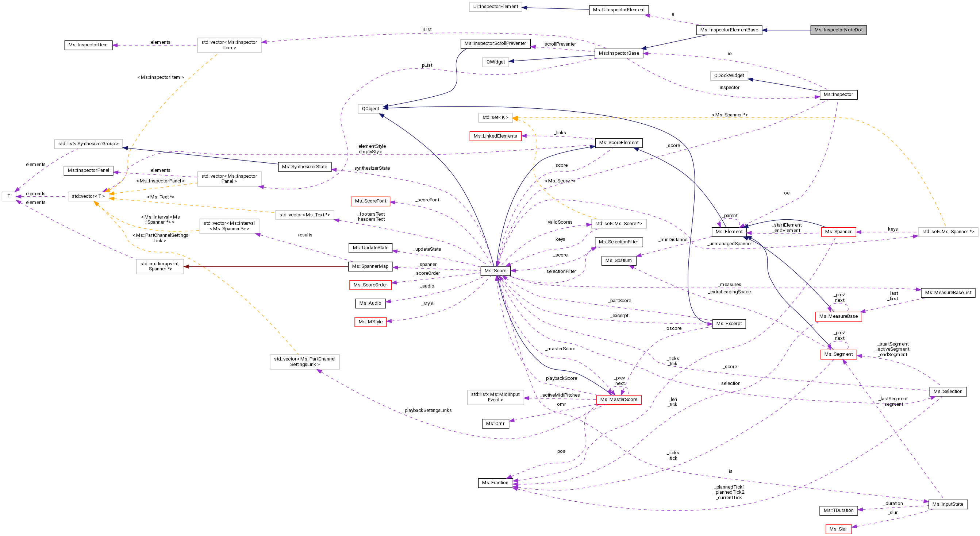Open the Ms::LinkedElements red node
This screenshot has width=980, height=536.
pyautogui.click(x=495, y=136)
